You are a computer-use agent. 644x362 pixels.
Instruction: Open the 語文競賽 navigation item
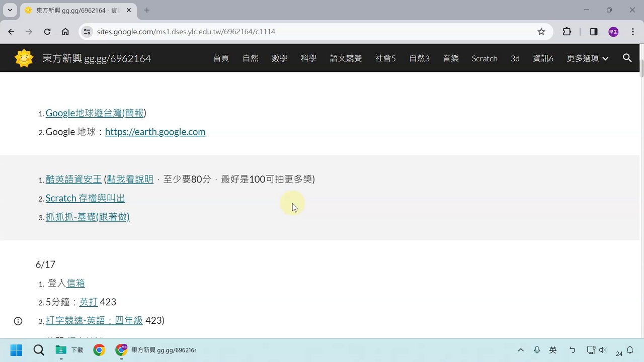(346, 58)
